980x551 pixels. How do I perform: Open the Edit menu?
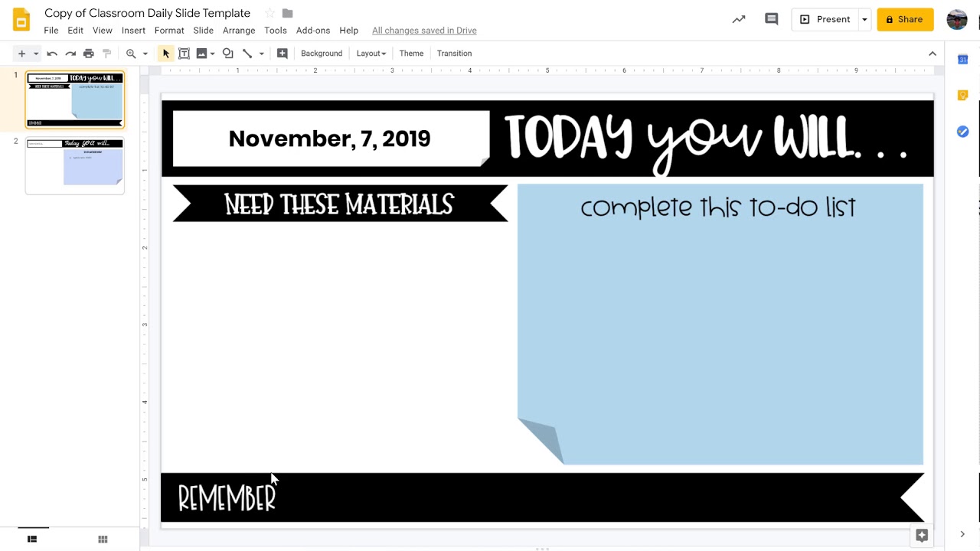pos(75,31)
